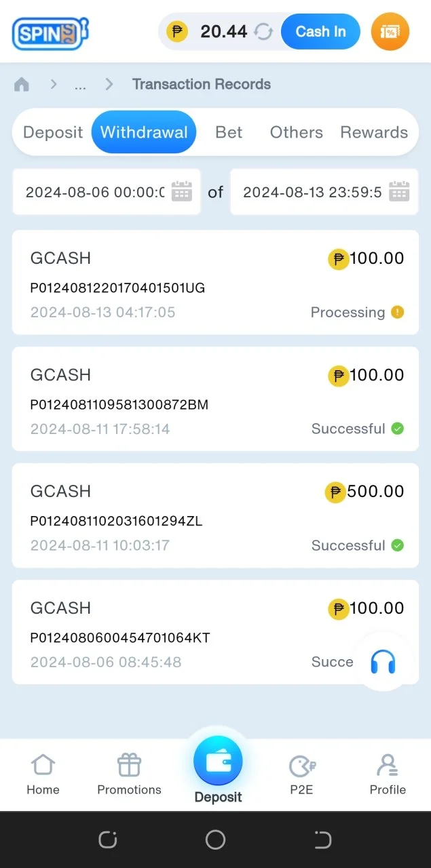This screenshot has width=431, height=868.
Task: Switch to the Deposit tab
Action: 53,132
